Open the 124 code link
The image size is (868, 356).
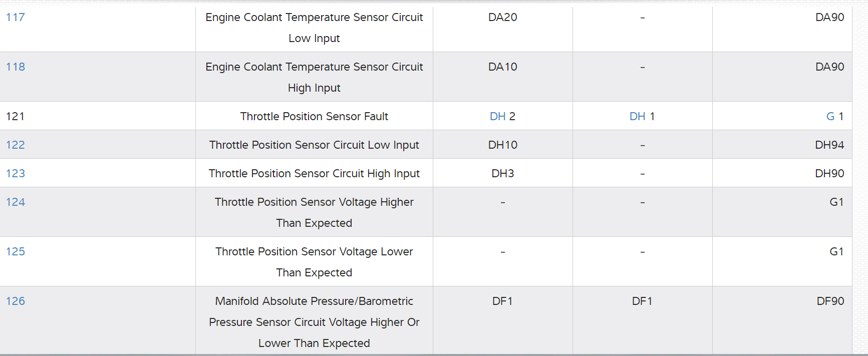(16, 202)
